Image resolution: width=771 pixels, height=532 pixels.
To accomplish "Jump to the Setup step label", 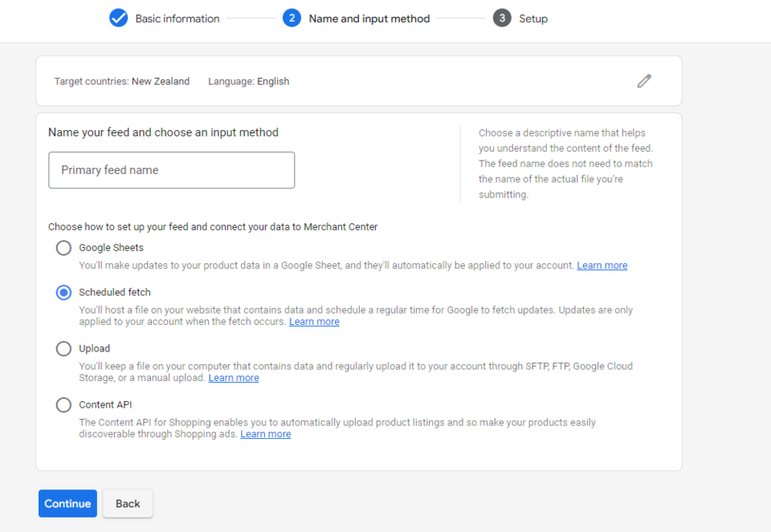I will pyautogui.click(x=533, y=18).
